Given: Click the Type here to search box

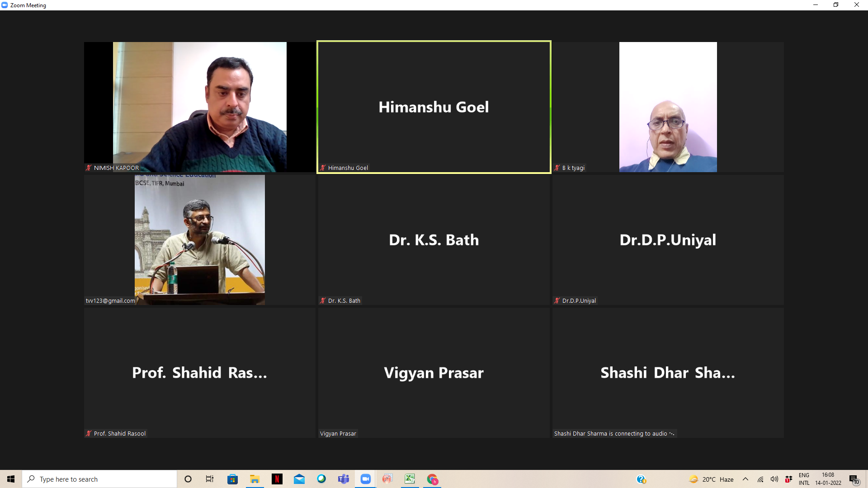Looking at the screenshot, I should click(x=99, y=479).
